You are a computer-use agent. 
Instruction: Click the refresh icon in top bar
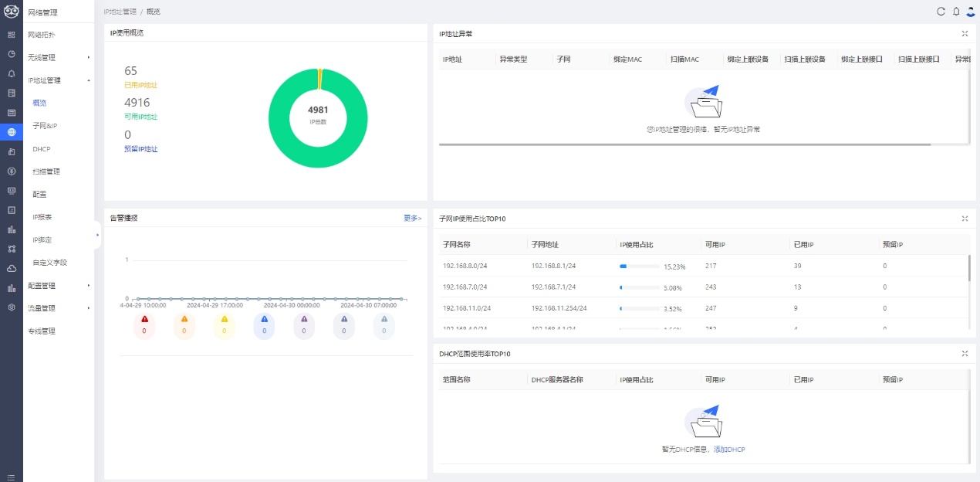[941, 12]
